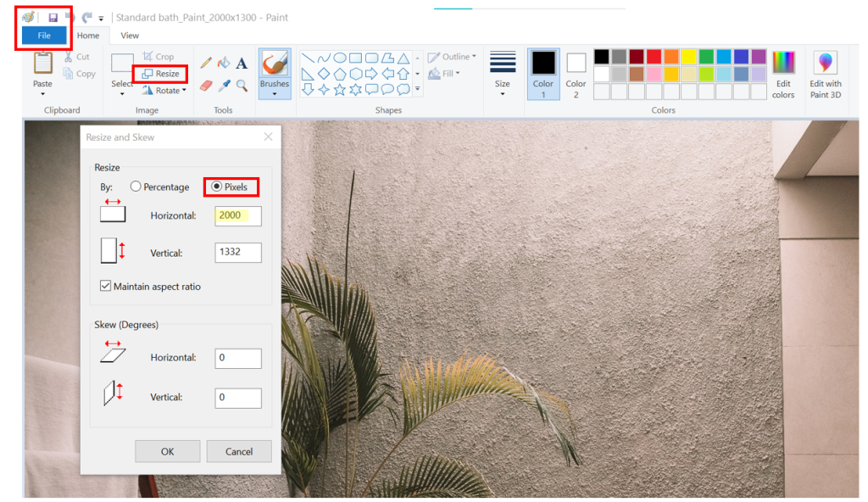Switch to the View tab
The height and width of the screenshot is (502, 868).
(129, 36)
